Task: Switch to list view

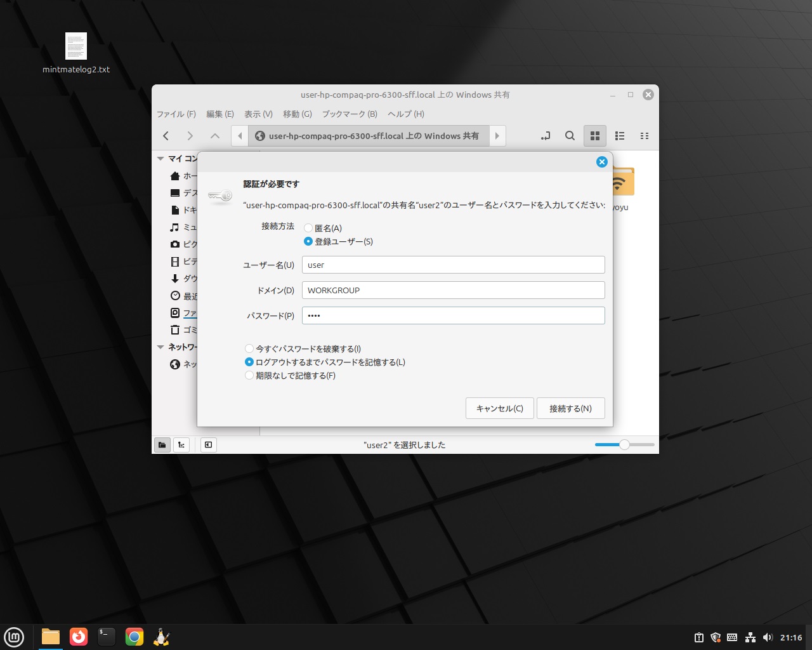Action: (x=620, y=136)
